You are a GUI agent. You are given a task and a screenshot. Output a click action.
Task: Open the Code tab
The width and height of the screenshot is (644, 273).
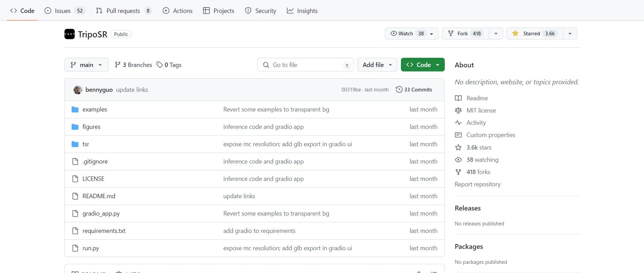pyautogui.click(x=22, y=11)
